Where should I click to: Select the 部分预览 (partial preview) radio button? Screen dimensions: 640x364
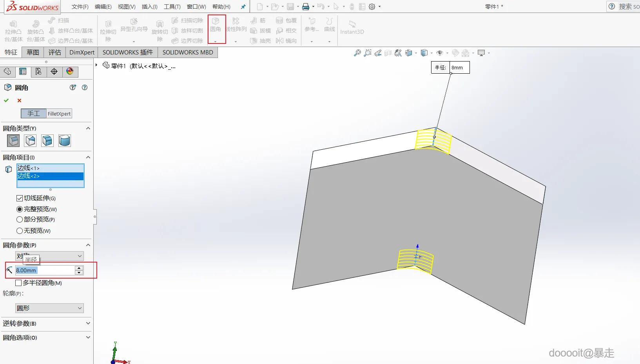click(x=19, y=219)
